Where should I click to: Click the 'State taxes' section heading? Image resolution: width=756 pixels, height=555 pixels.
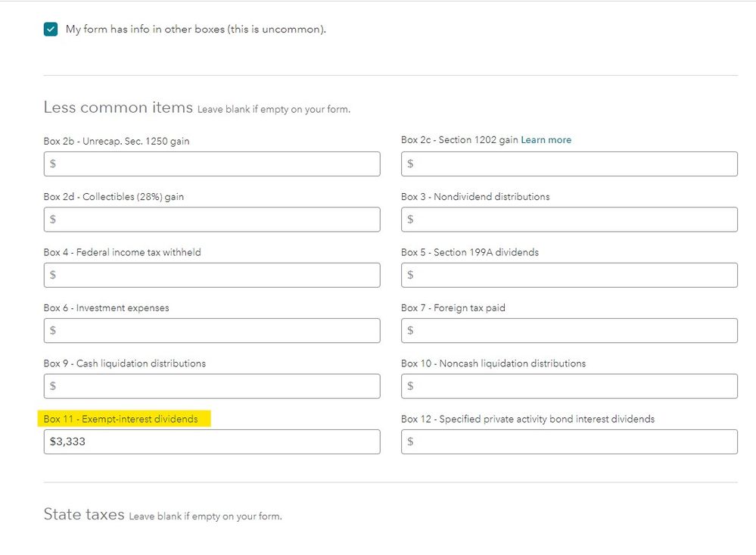(84, 515)
